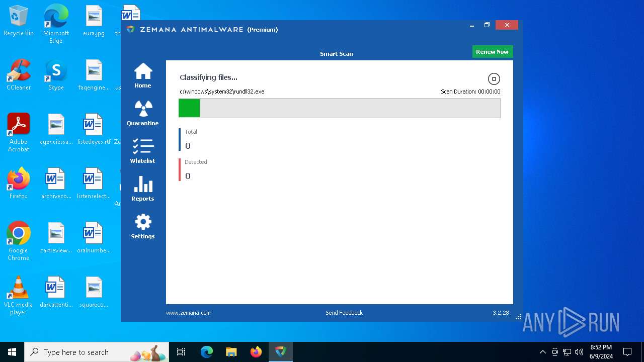Open network status tray icon
This screenshot has height=362, width=644.
[567, 352]
